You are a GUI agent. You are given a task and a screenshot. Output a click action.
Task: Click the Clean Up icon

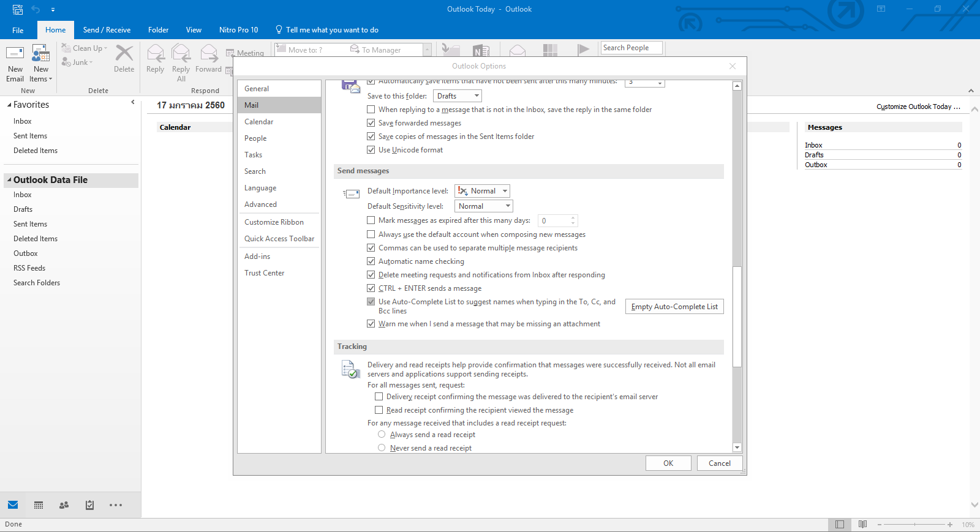(66, 48)
